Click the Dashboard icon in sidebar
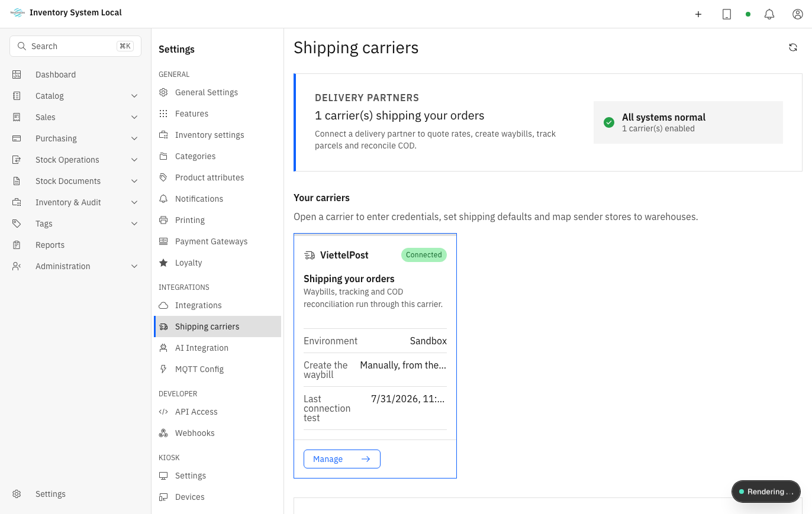 tap(17, 75)
